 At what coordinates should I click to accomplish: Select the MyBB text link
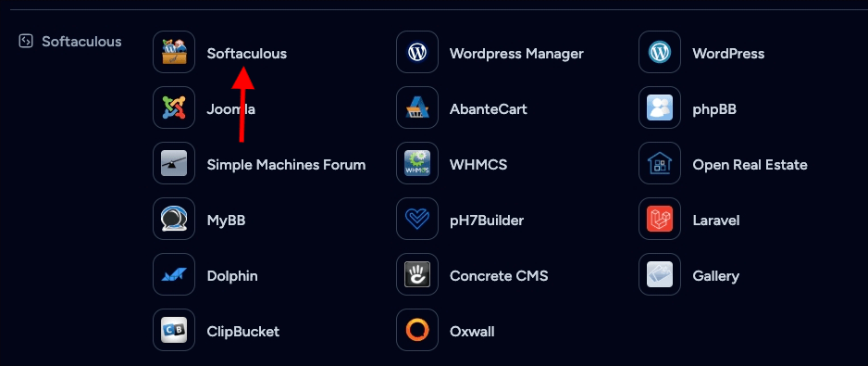226,221
